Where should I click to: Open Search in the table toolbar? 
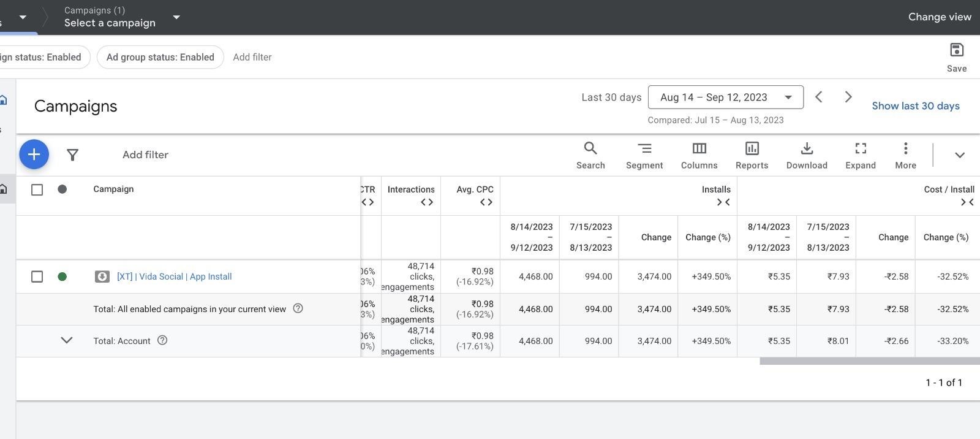pos(590,156)
